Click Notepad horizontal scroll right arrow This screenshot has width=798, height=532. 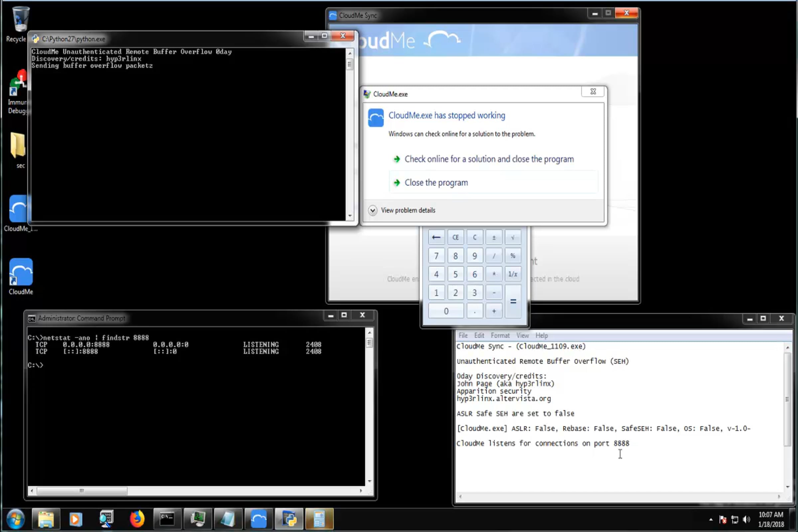click(x=779, y=497)
